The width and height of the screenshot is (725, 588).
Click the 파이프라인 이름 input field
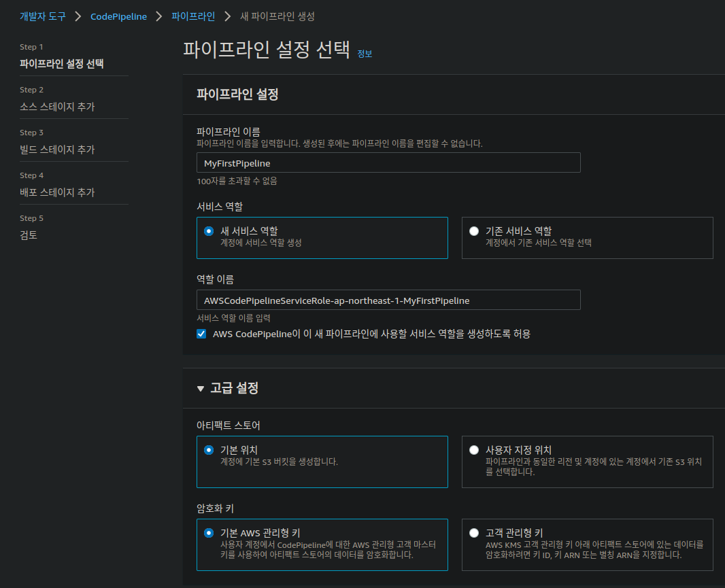click(x=388, y=162)
